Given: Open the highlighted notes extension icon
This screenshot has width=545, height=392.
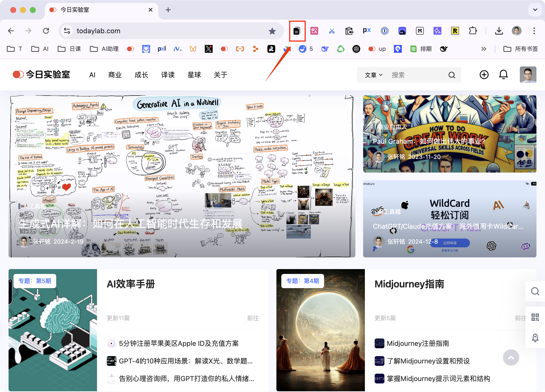Looking at the screenshot, I should (297, 31).
